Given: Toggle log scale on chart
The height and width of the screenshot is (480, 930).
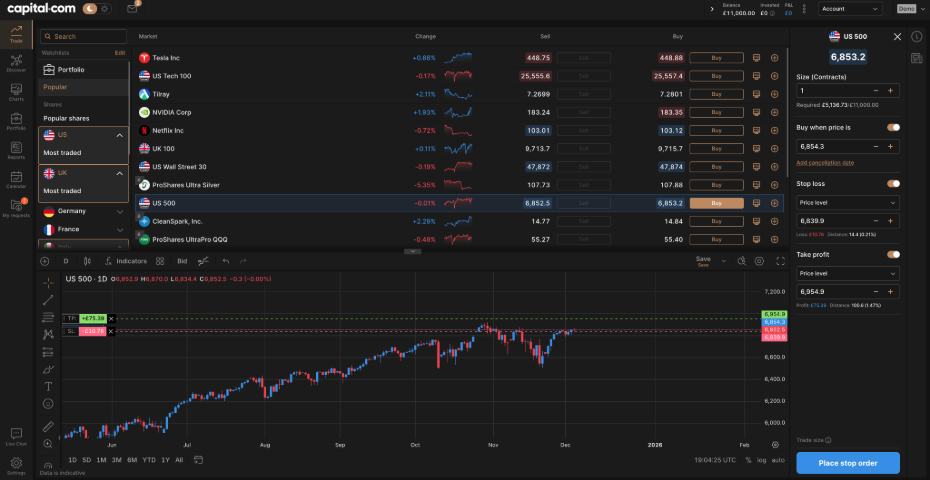Looking at the screenshot, I should [x=762, y=460].
